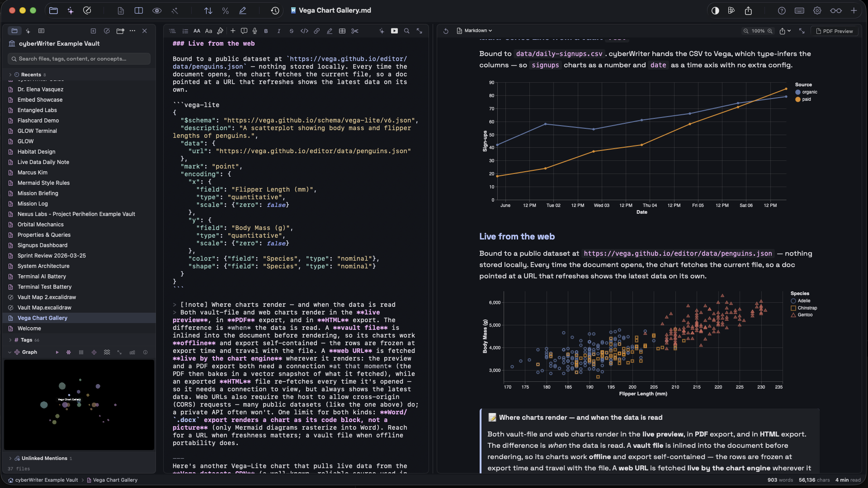Image resolution: width=868 pixels, height=488 pixels.
Task: Insert a link using the link icon
Action: pyautogui.click(x=317, y=31)
